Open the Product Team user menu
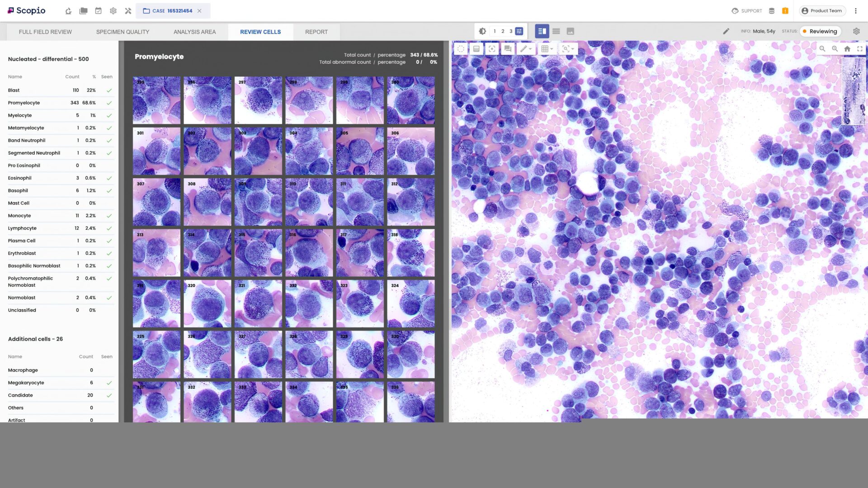 click(822, 11)
